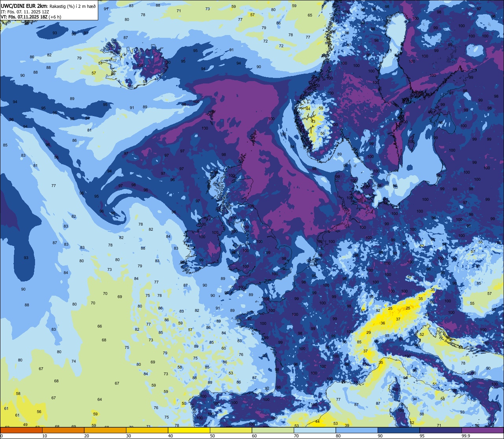Click the IT initial time line
504x439 pixels.
(25, 12)
